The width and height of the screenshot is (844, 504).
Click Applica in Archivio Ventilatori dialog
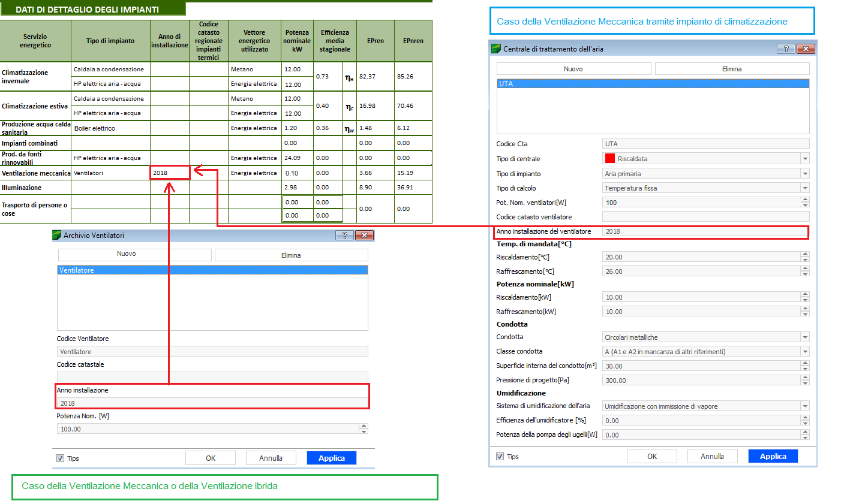(331, 458)
